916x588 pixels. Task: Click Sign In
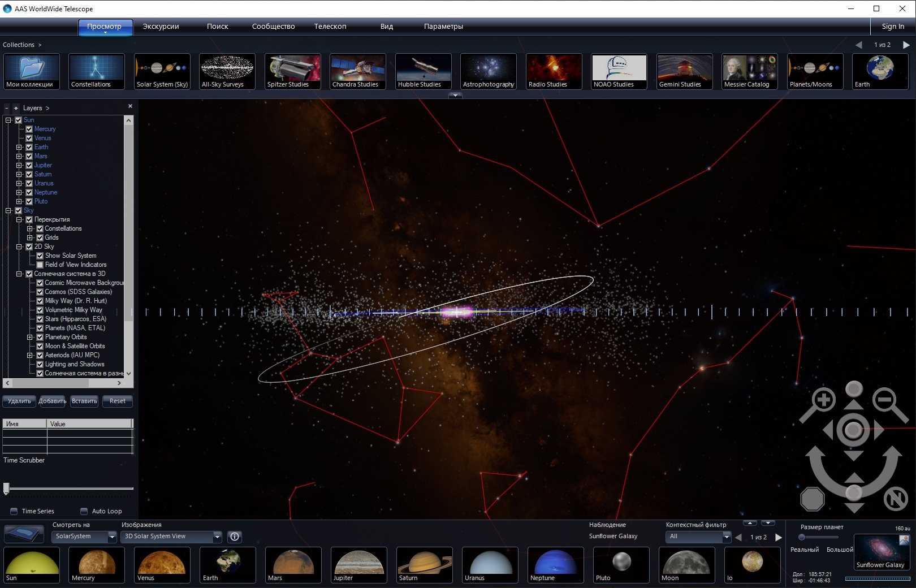pos(893,27)
